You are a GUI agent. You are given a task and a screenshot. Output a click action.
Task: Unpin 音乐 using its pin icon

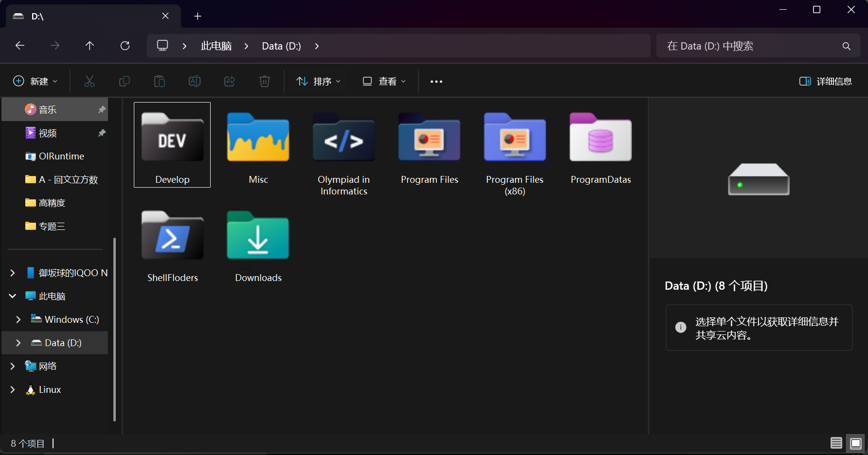[102, 109]
